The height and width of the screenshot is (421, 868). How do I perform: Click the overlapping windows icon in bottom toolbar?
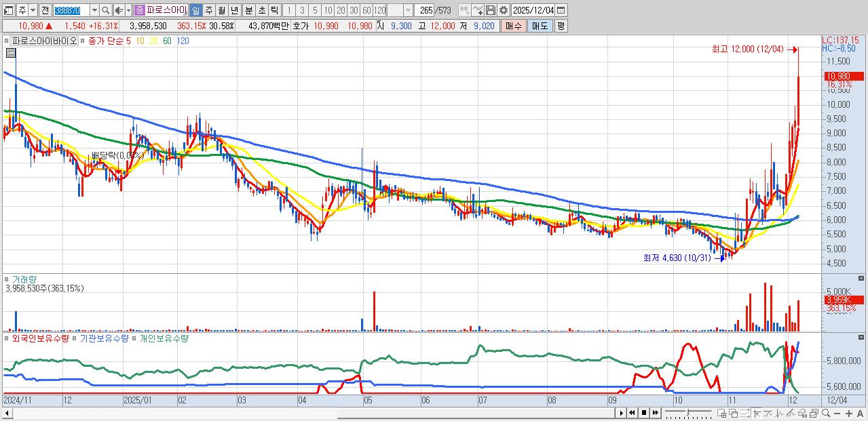pos(734,413)
